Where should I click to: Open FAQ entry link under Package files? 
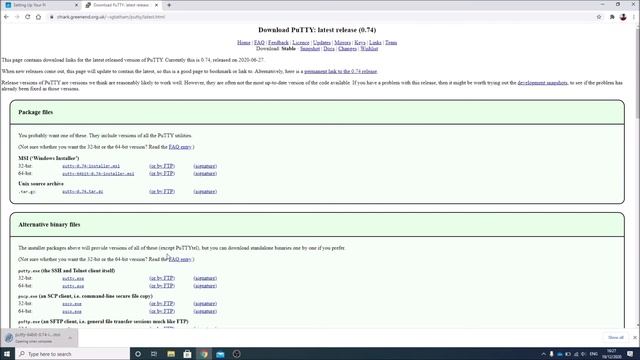(x=180, y=147)
